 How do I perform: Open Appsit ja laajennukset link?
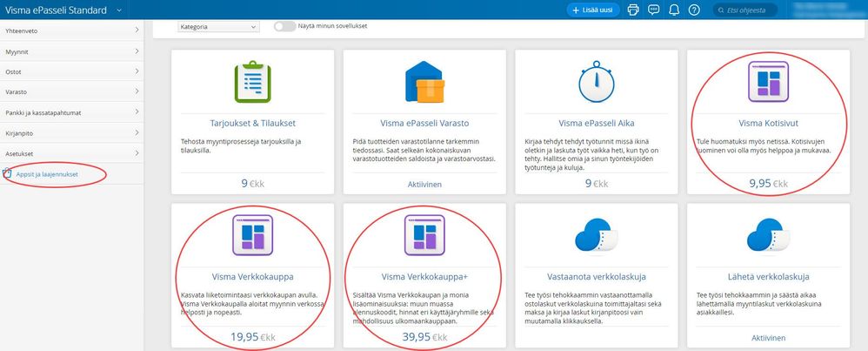(x=47, y=174)
